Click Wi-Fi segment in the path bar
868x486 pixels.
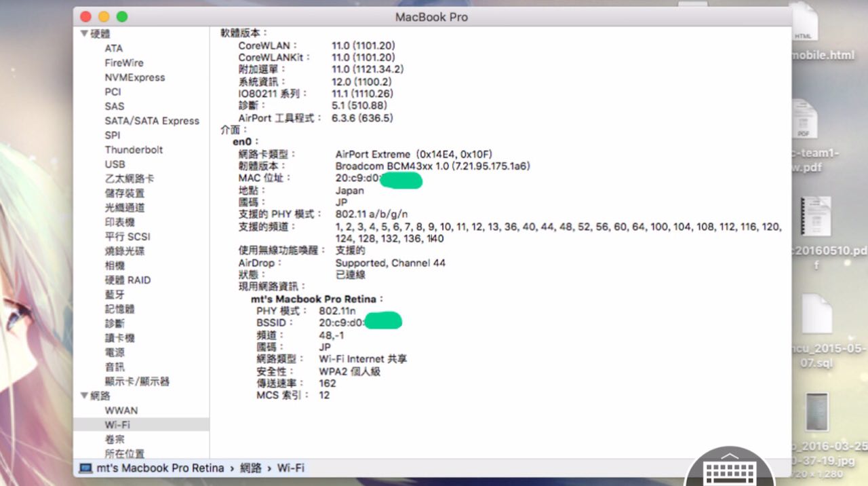pyautogui.click(x=291, y=468)
